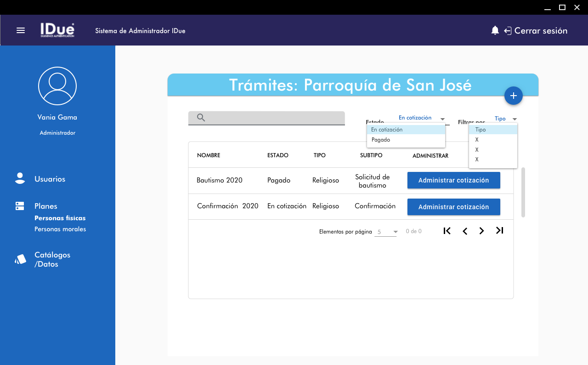588x365 pixels.
Task: Select Tipo option in filter list
Action: pyautogui.click(x=481, y=130)
